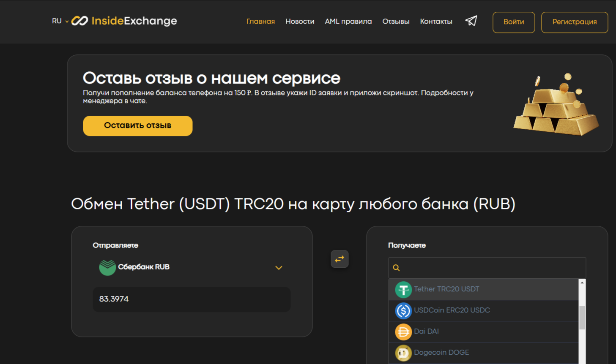The width and height of the screenshot is (616, 364).
Task: Swap send and receive currencies arrows
Action: pyautogui.click(x=339, y=259)
